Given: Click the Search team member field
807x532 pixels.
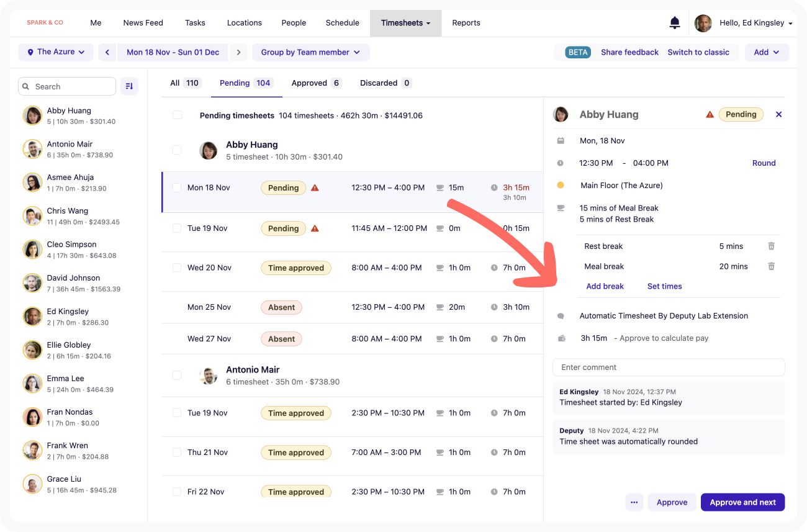Looking at the screenshot, I should (x=67, y=86).
